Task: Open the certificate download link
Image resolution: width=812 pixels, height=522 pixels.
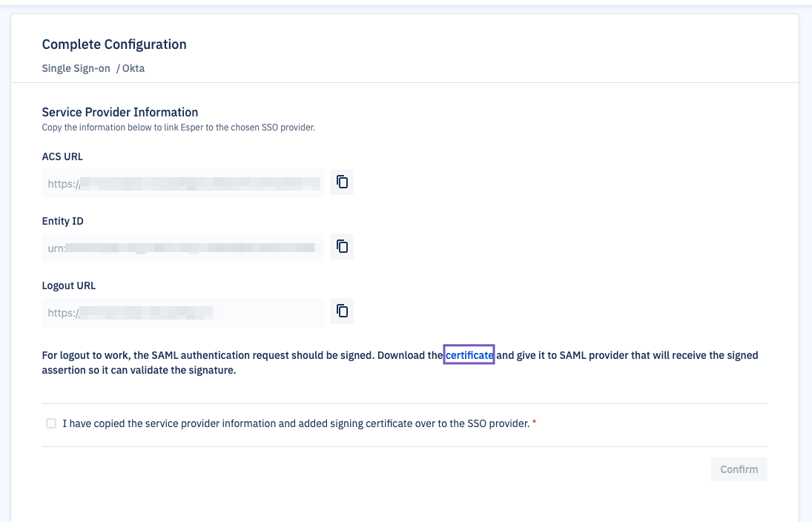Action: coord(469,355)
